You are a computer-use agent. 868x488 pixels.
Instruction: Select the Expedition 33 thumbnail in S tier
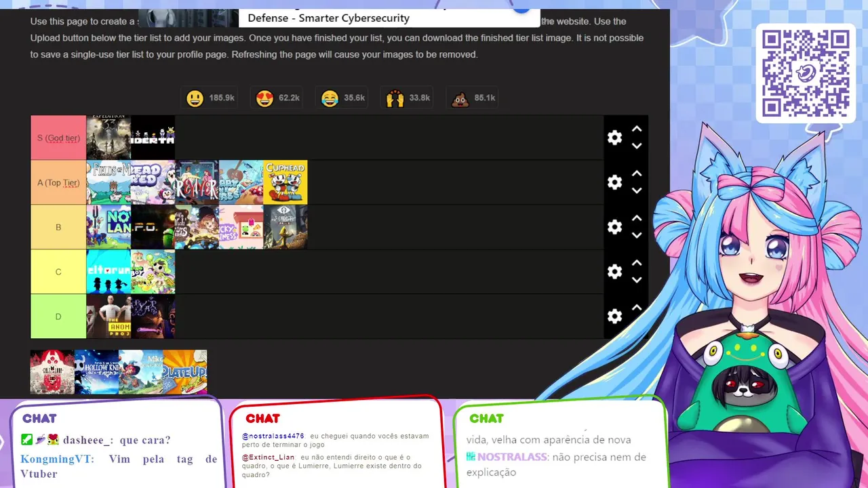point(108,138)
